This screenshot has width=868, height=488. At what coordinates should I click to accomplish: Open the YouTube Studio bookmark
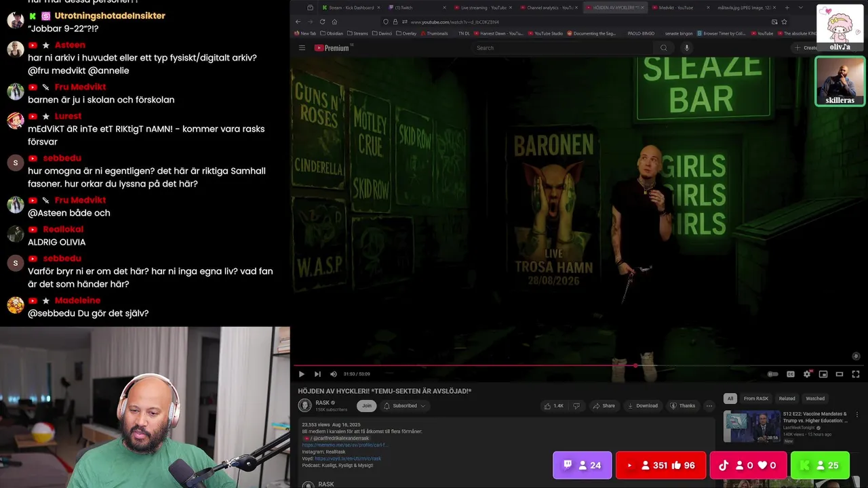pos(545,33)
